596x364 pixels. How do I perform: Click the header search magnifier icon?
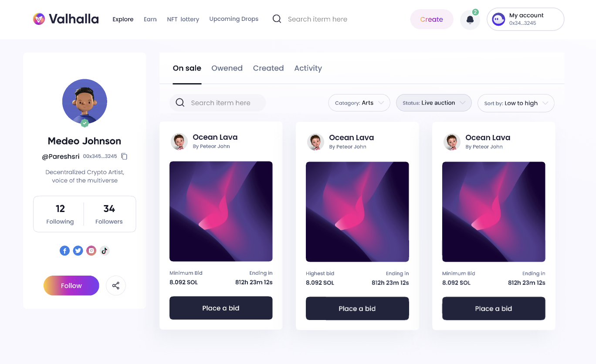pyautogui.click(x=277, y=19)
